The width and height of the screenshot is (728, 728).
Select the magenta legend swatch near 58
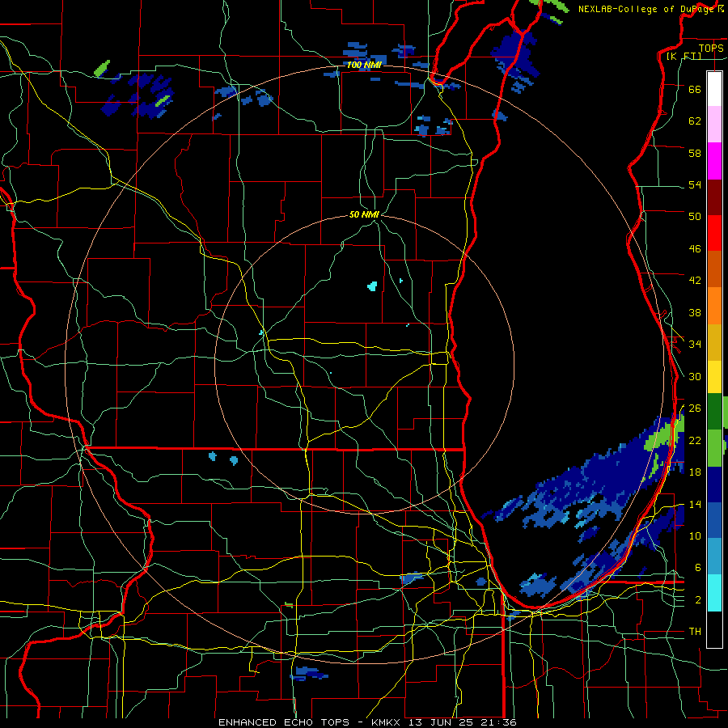[x=714, y=161]
